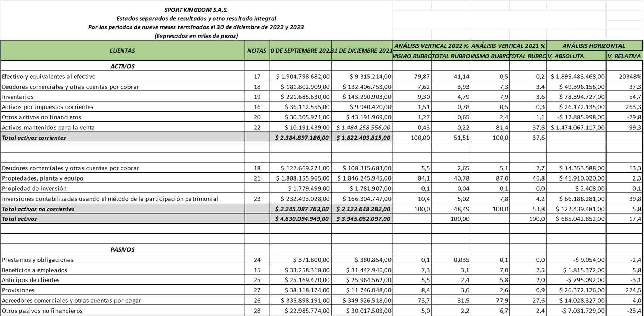This screenshot has height=316, width=644.
Task: Click the "$ 685.042.852,00" absolute variation
Action: [x=580, y=219]
